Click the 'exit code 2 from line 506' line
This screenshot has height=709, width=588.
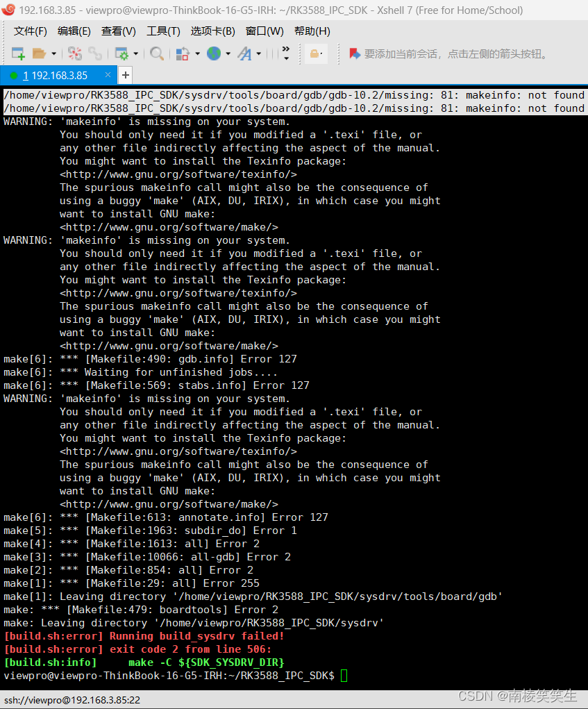click(x=137, y=649)
